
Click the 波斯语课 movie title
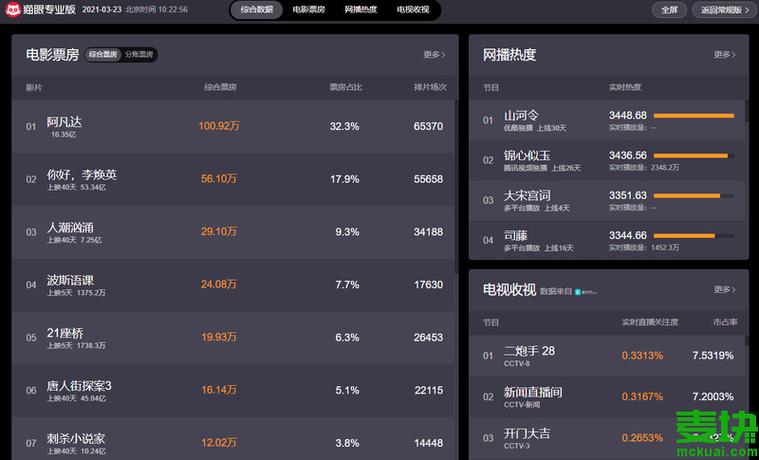(x=70, y=280)
